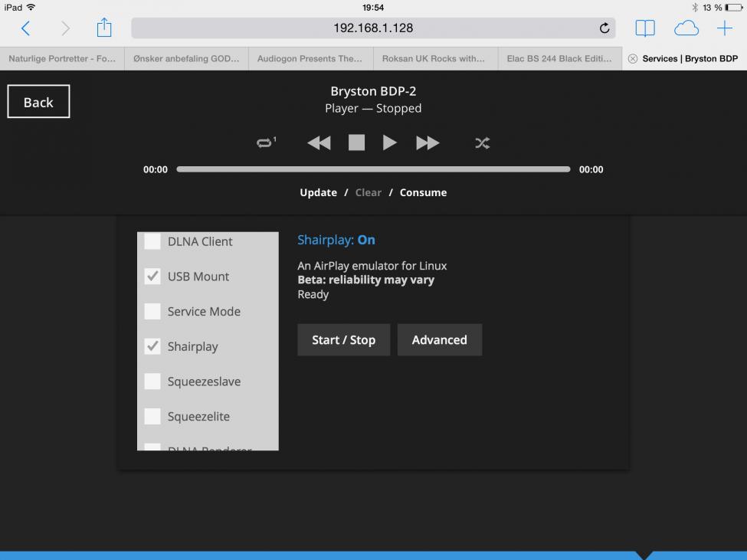Click the Start / Stop button
Viewport: 747px width, 560px height.
(343, 340)
